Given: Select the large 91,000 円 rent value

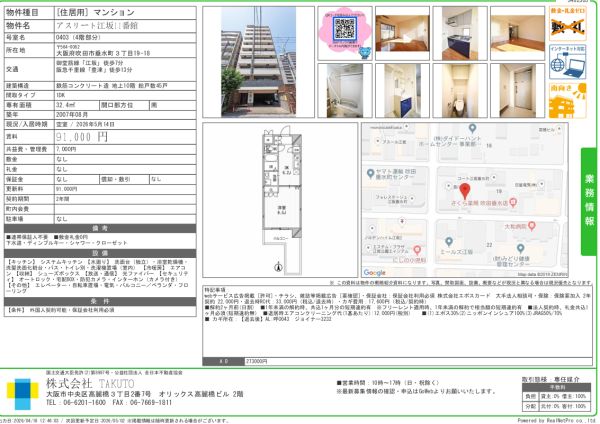Looking at the screenshot, I should (x=82, y=137).
